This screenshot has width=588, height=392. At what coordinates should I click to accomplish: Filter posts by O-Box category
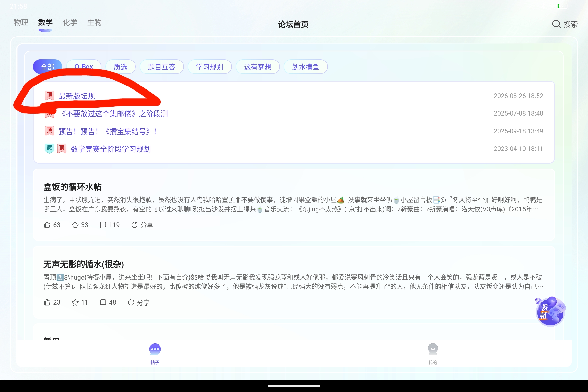pos(84,66)
